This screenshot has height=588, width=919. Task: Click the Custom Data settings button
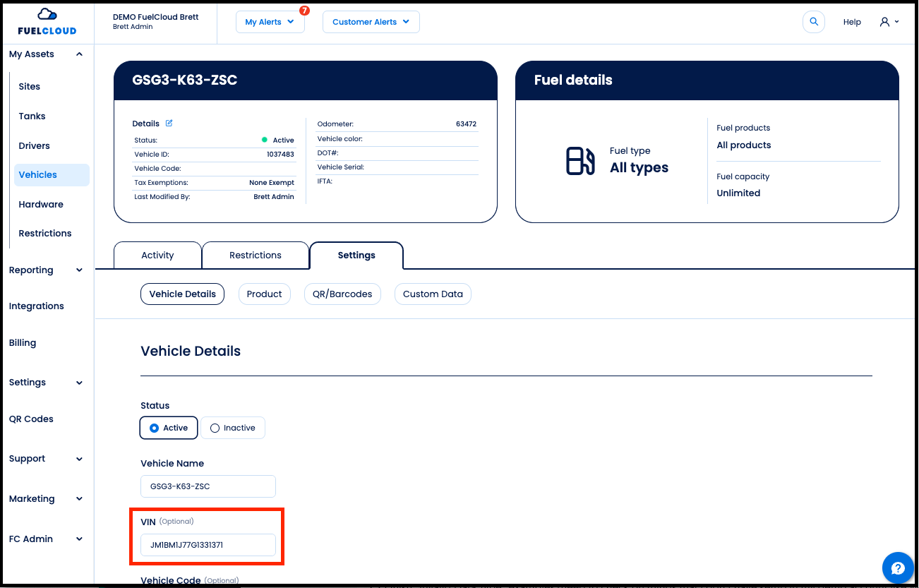[x=433, y=294]
